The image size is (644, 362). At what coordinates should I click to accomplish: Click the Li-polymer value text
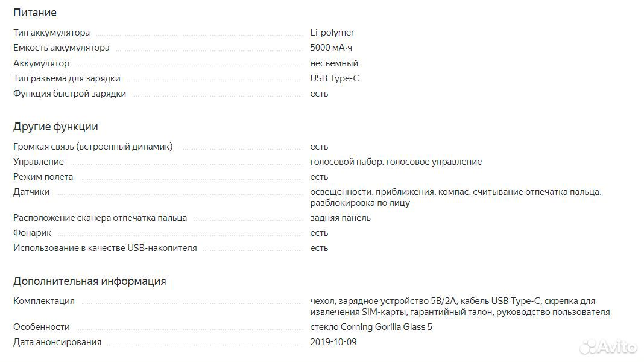(332, 33)
